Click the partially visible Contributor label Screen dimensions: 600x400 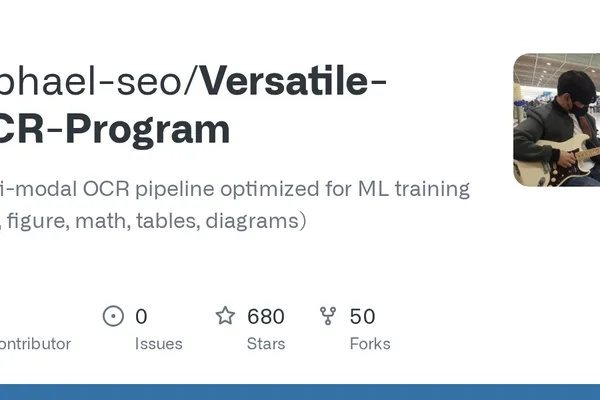point(35,344)
